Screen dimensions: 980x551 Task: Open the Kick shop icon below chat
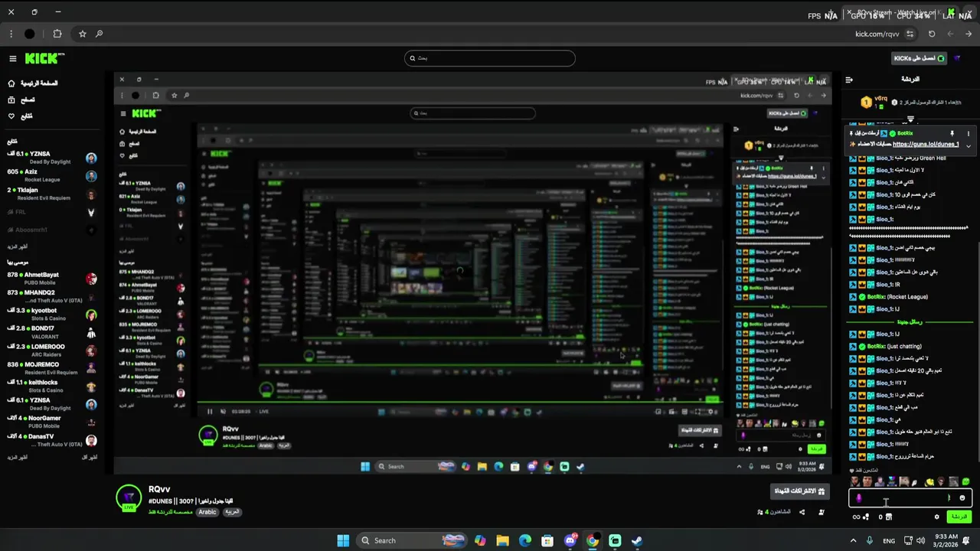pyautogui.click(x=888, y=517)
